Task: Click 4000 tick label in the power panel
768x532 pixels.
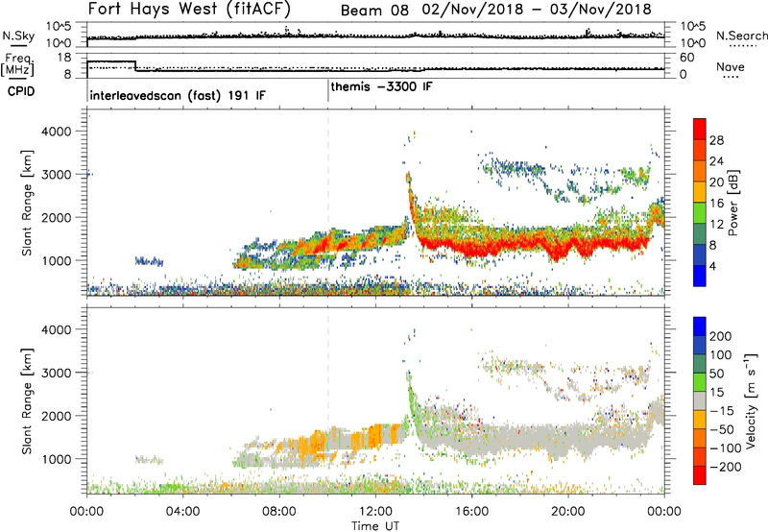Action: coord(57,132)
